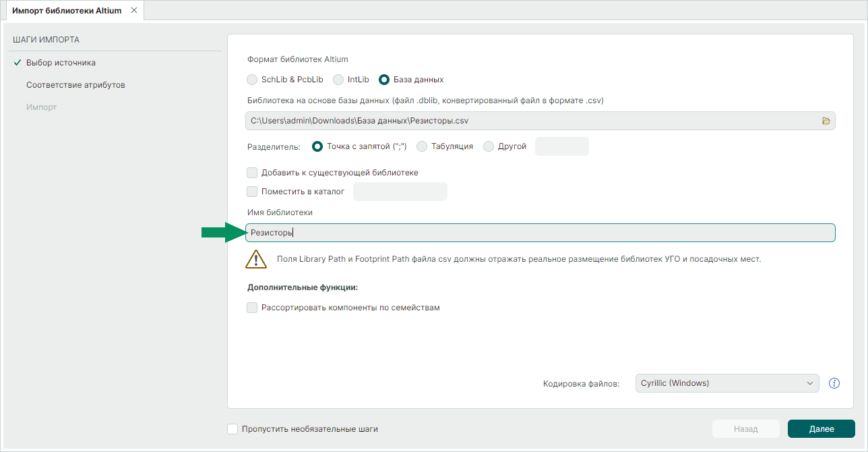Close the Импорт библиотеки Altium tab
Image resolution: width=868 pixels, height=452 pixels.
click(133, 11)
